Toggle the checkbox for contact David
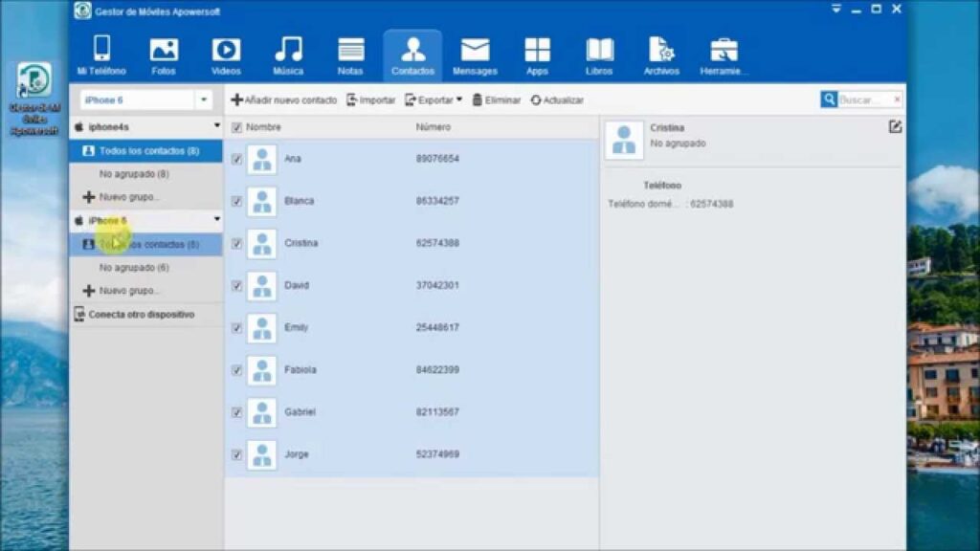Screen dimensions: 980x551 pos(236,286)
